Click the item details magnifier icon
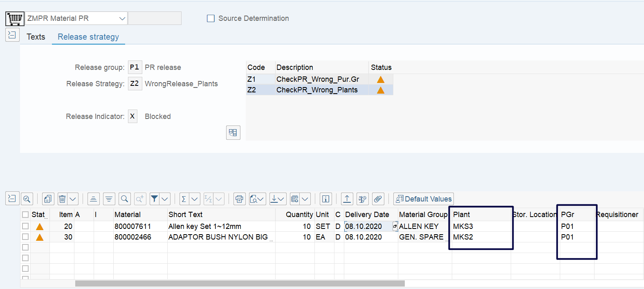Image resolution: width=644 pixels, height=289 pixels. [27, 199]
